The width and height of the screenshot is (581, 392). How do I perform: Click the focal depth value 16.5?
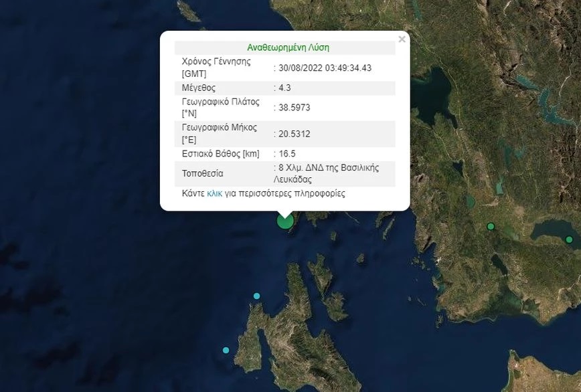(x=287, y=154)
